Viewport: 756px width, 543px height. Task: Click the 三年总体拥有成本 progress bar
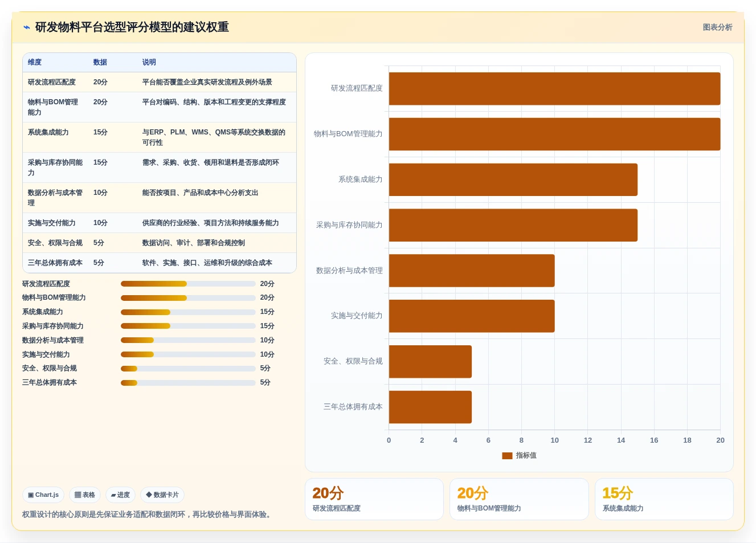(188, 382)
